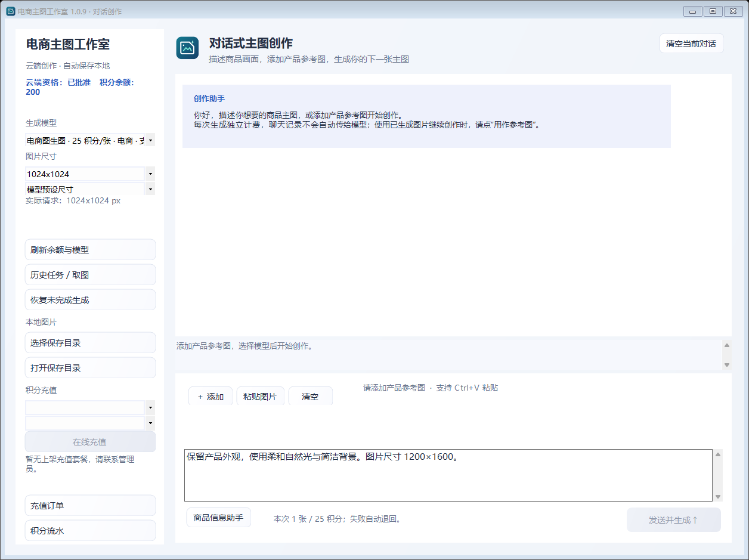Screen dimensions: 749x560
Task: Click the 创作助手 message heading
Action: tap(209, 98)
